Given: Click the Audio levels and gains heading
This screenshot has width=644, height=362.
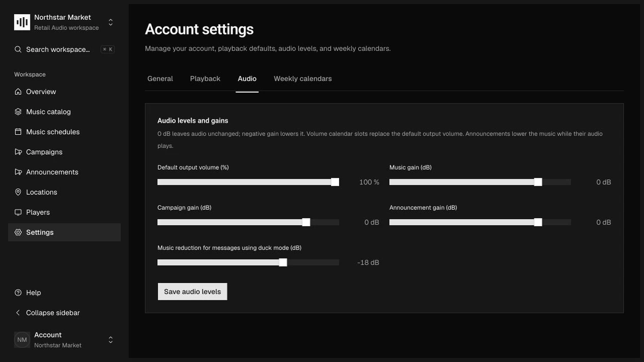Looking at the screenshot, I should 193,120.
